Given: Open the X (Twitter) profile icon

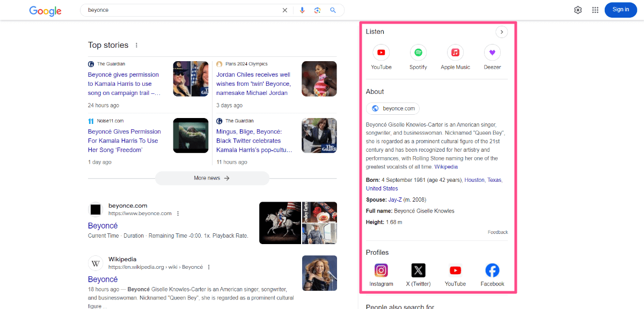Looking at the screenshot, I should [418, 270].
